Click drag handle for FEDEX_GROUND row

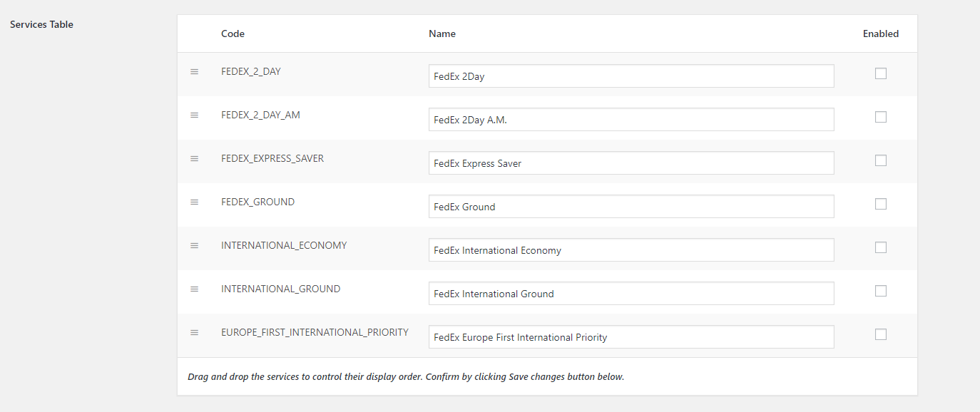[x=194, y=202]
